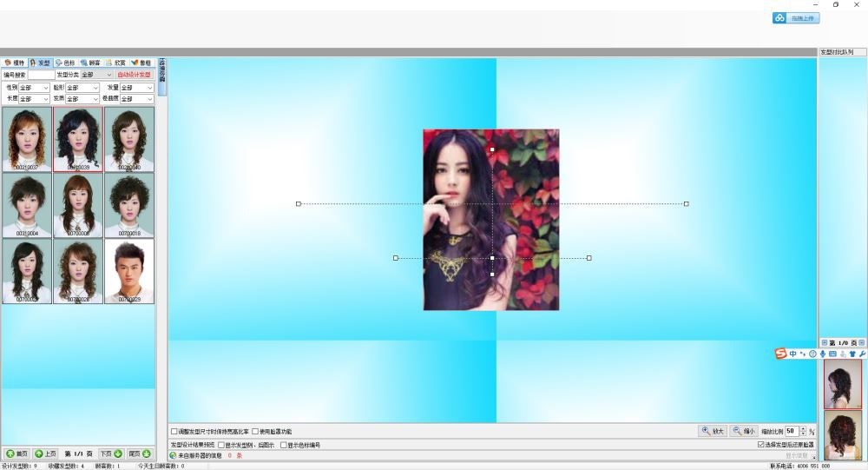Open the 发量 hair volume dropdown
The height and width of the screenshot is (470, 868).
click(137, 88)
